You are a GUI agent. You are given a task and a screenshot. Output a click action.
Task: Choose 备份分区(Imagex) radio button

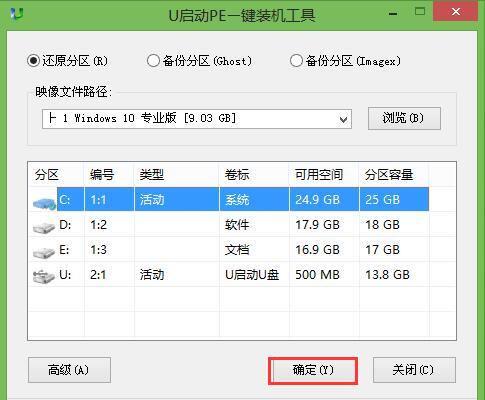pos(296,61)
